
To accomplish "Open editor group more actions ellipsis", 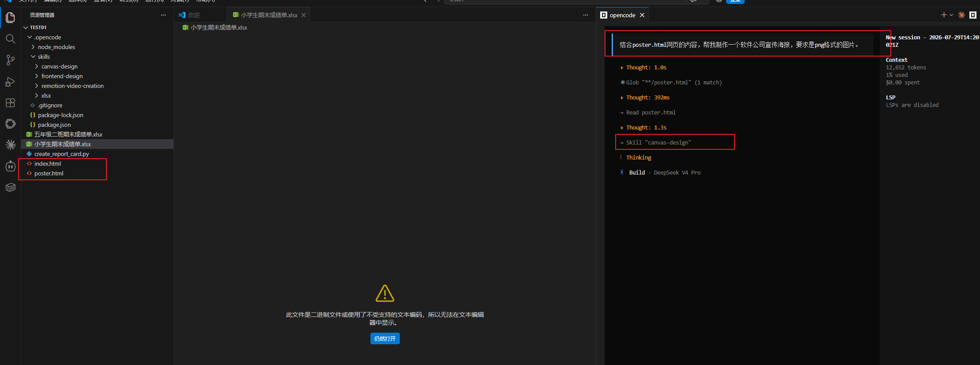I will 586,15.
